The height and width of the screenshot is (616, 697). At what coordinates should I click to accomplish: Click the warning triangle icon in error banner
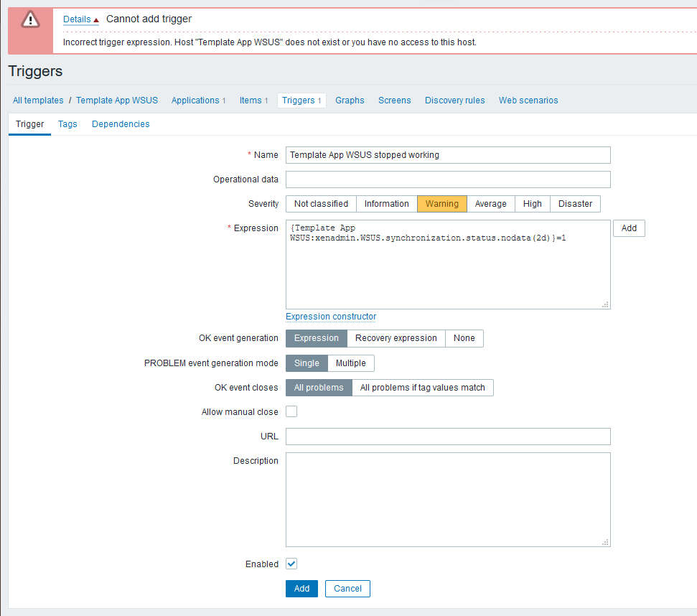30,20
